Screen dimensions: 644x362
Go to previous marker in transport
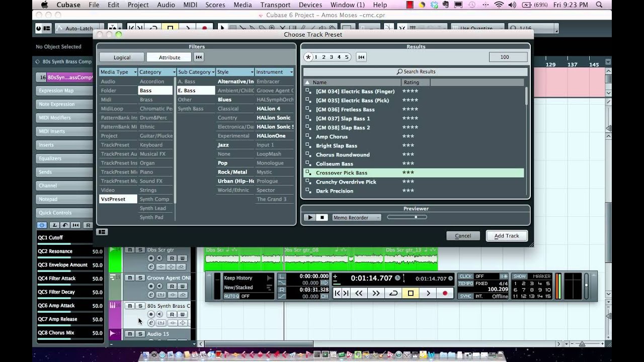[x=337, y=293]
